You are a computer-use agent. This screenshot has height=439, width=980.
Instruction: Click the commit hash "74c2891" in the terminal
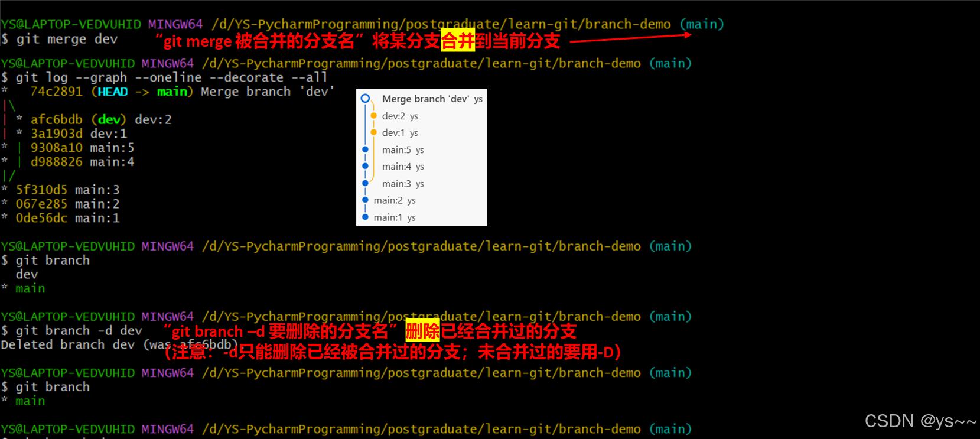[57, 92]
